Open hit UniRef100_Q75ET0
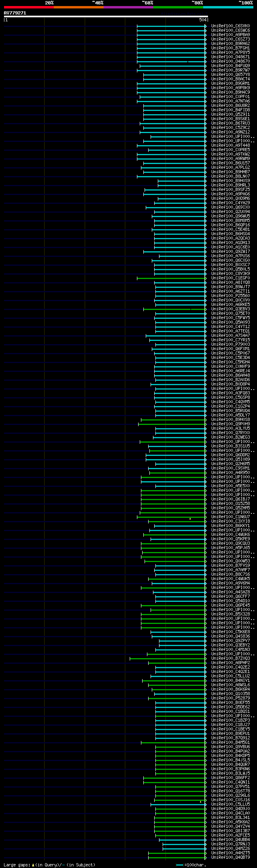Screen dimensions: 257x868 click(x=230, y=313)
